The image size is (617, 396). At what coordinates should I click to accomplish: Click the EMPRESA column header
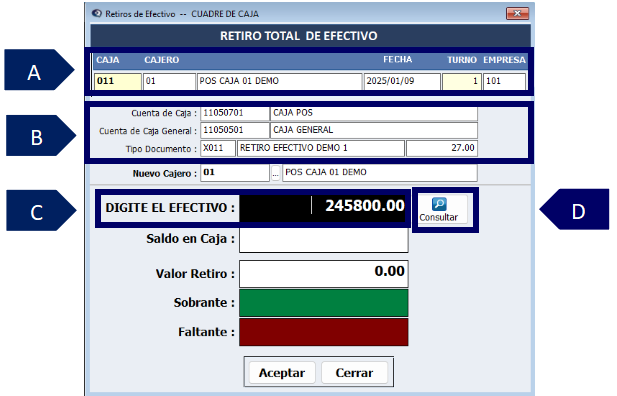pyautogui.click(x=504, y=60)
